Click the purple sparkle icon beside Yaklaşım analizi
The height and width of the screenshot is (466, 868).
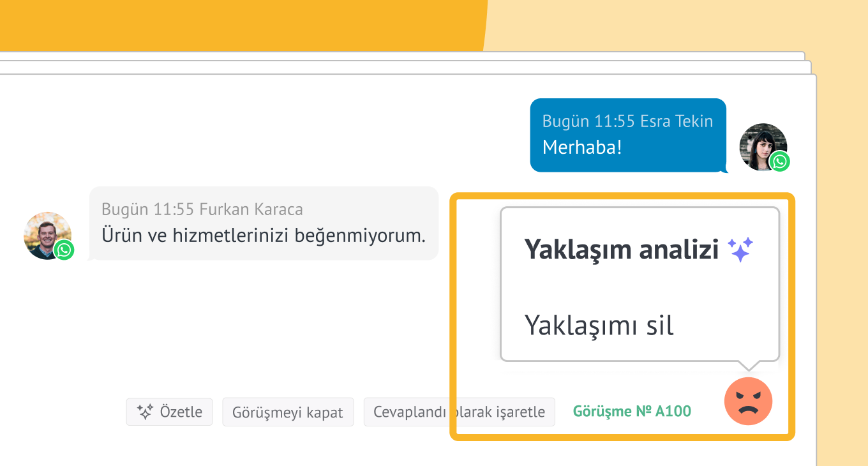click(741, 250)
